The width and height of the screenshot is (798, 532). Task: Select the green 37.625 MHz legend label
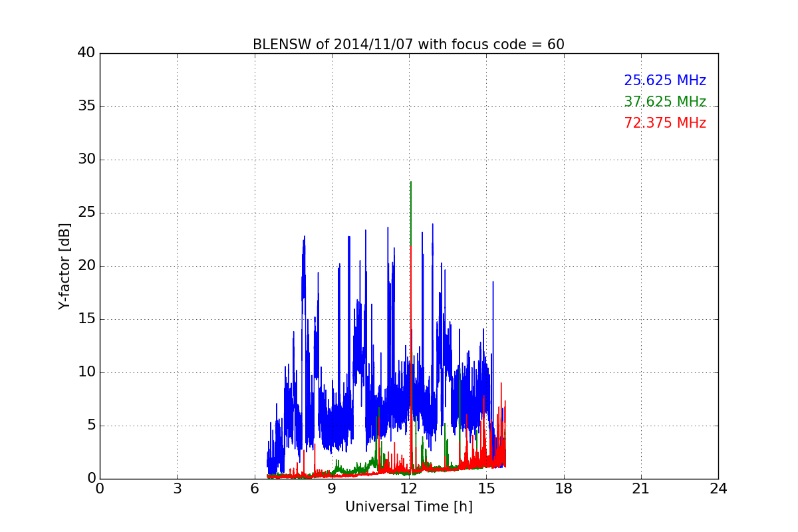pyautogui.click(x=665, y=102)
